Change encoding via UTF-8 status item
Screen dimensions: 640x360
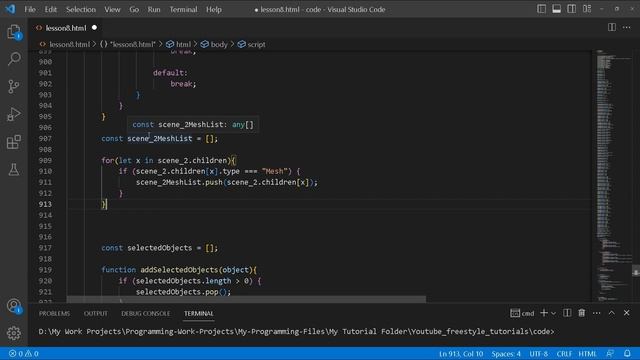coord(538,353)
